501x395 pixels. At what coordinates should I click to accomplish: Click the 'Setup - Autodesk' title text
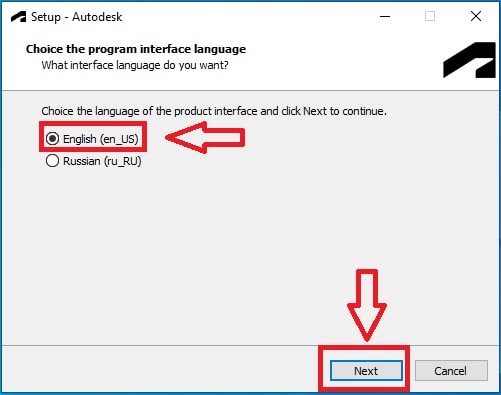[77, 17]
